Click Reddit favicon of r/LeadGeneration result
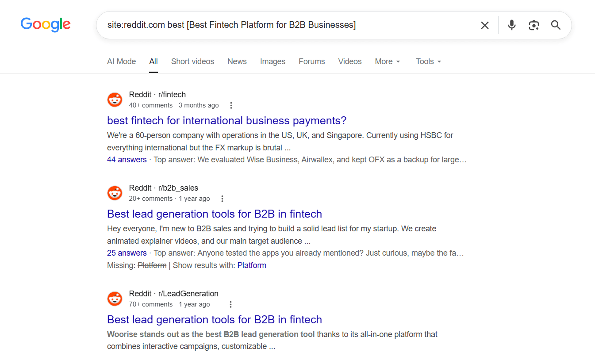This screenshot has height=364, width=595. point(115,299)
